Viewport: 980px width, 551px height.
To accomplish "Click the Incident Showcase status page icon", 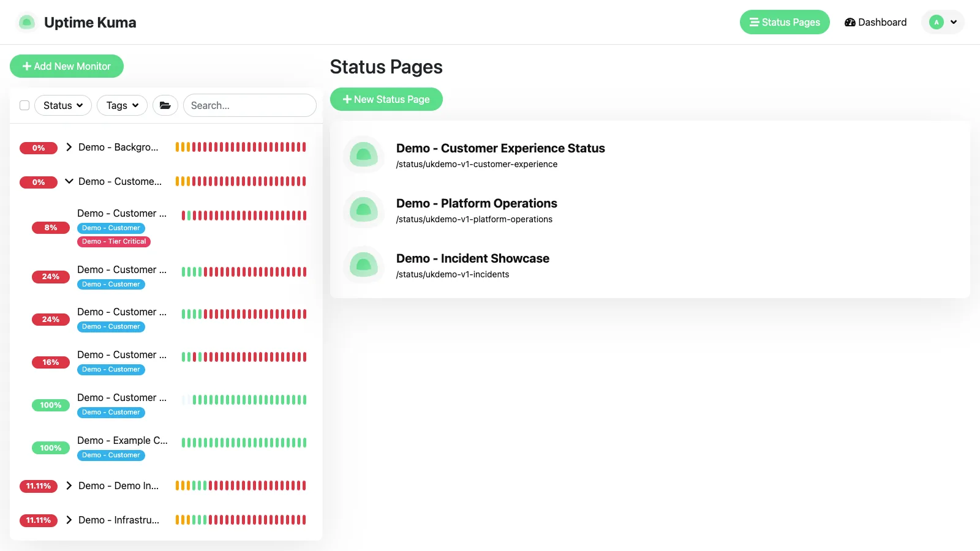I will point(364,264).
